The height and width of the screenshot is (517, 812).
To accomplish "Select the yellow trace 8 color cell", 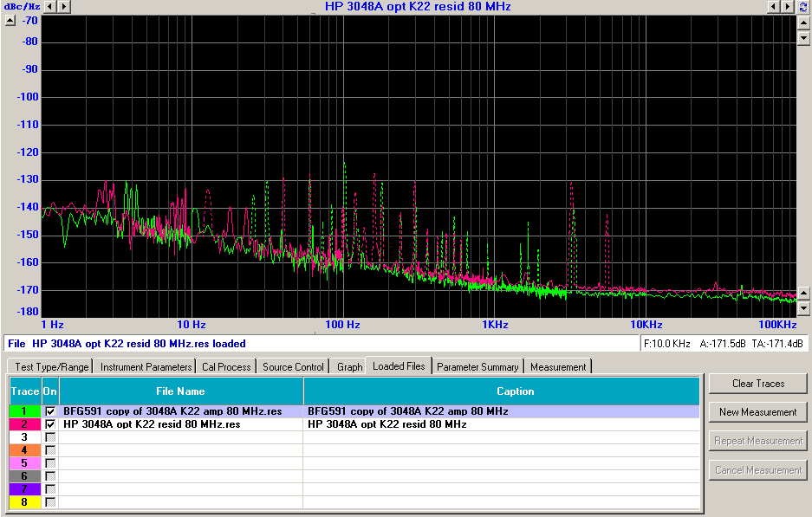I will [25, 502].
